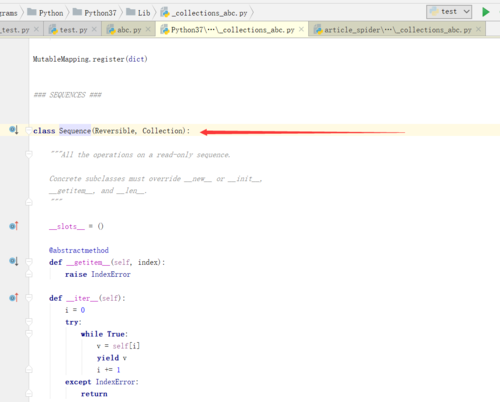This screenshot has height=402, width=500.
Task: Click the gutter override icon beside class Sequence
Action: click(x=14, y=130)
